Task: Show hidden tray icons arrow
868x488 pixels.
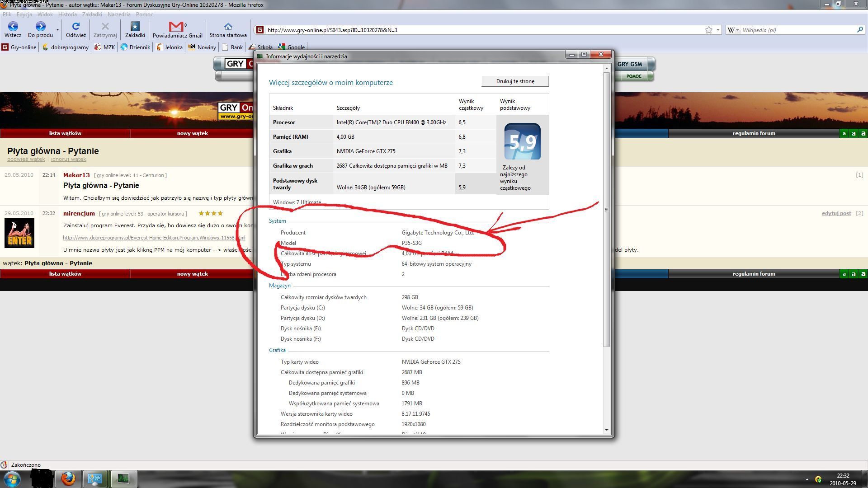Action: 807,479
